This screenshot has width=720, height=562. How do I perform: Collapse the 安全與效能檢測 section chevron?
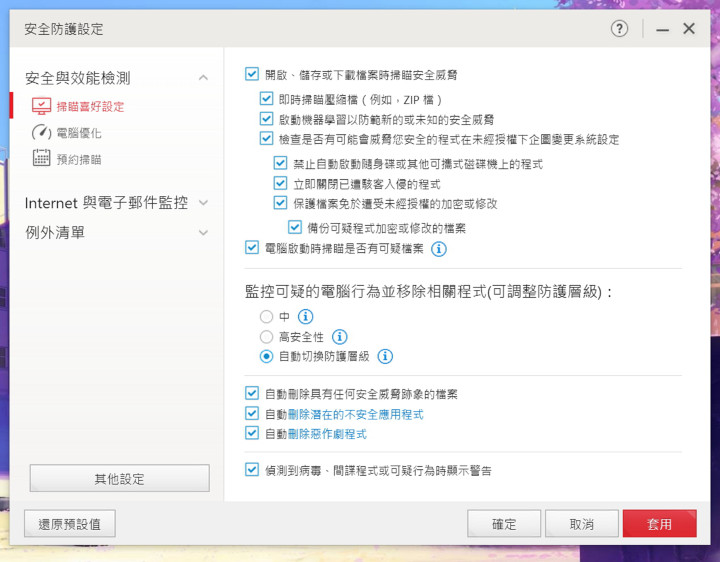coord(203,78)
